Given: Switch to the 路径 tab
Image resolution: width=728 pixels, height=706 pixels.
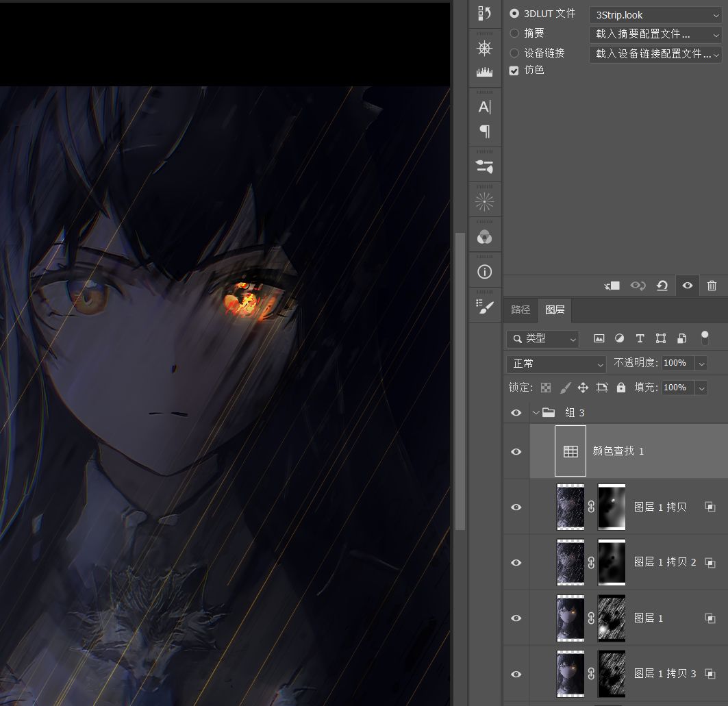Looking at the screenshot, I should 520,310.
